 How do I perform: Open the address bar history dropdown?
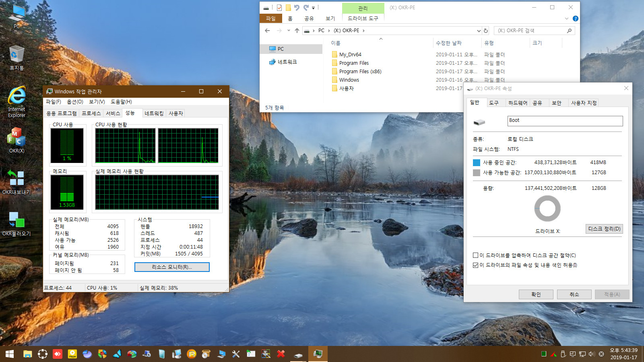coord(479,31)
